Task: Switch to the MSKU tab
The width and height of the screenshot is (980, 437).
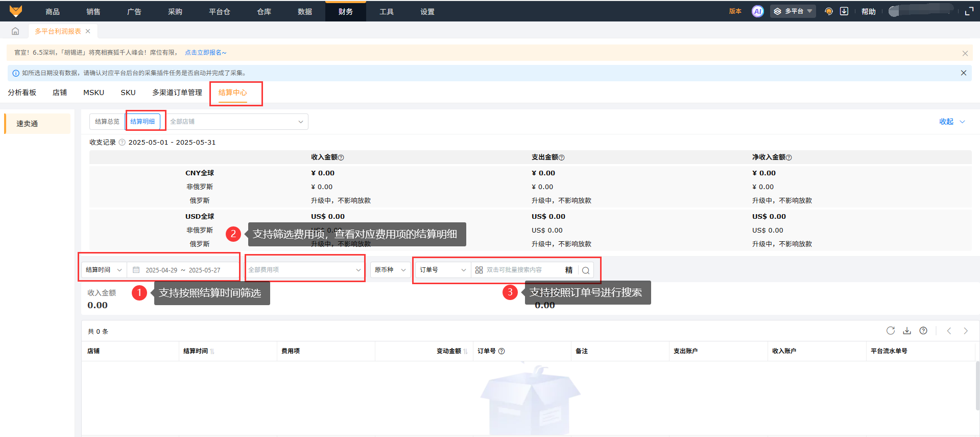Action: 93,93
